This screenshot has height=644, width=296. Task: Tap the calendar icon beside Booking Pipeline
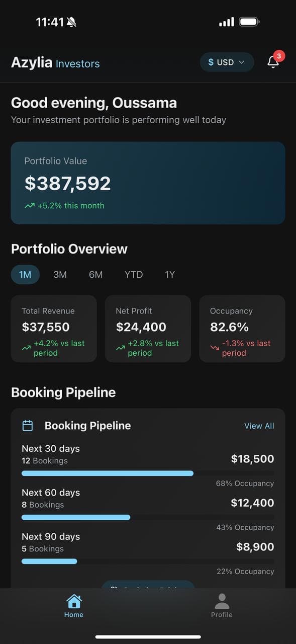pos(28,425)
